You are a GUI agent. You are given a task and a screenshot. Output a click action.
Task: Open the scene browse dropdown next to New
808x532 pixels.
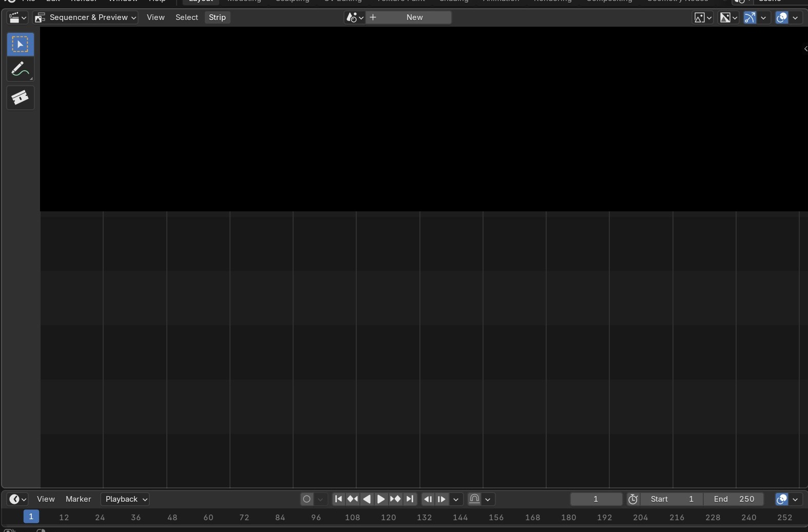[x=355, y=17]
